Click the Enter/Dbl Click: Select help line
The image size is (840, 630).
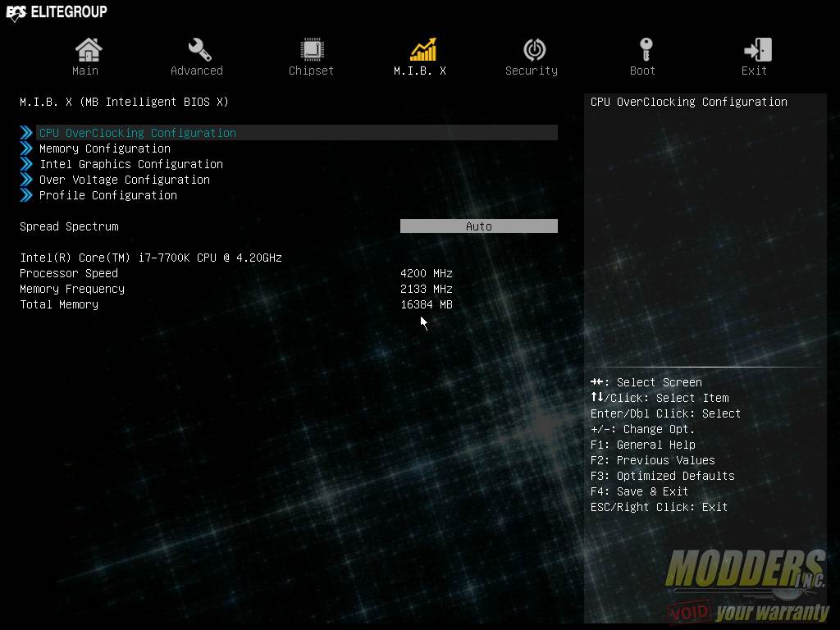pyautogui.click(x=665, y=413)
